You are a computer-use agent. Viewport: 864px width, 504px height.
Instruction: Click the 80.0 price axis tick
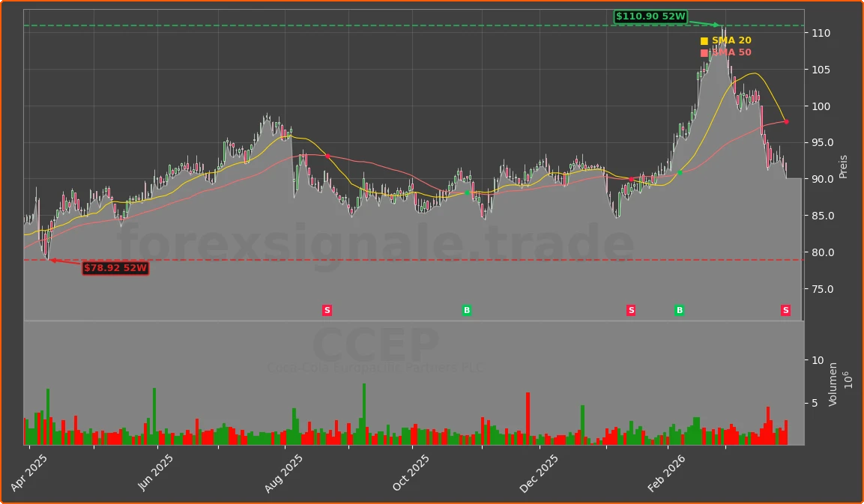[x=822, y=253]
